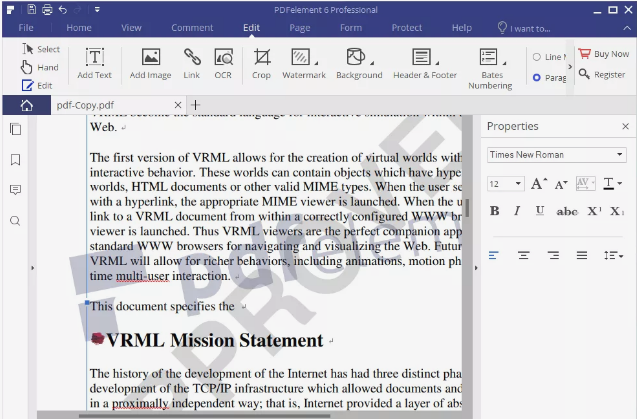Screen dimensions: 637x419
Task: Open the font color picker
Action: (x=612, y=184)
